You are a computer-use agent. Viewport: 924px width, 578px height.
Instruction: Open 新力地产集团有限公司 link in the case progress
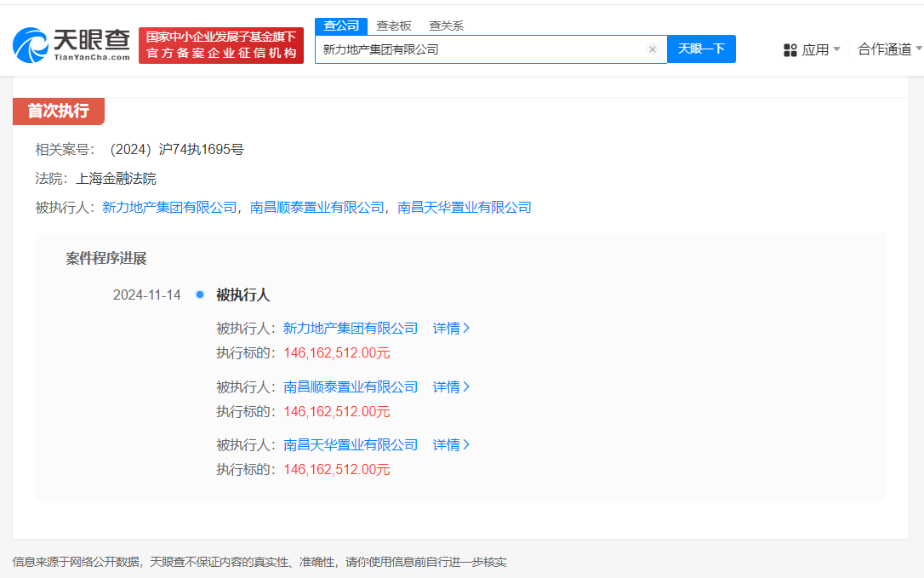click(351, 329)
